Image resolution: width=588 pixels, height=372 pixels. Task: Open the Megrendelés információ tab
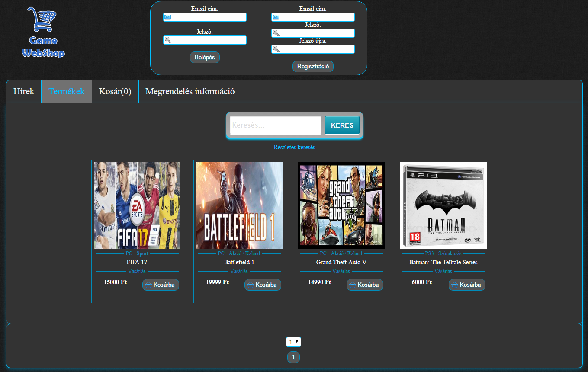(x=190, y=91)
